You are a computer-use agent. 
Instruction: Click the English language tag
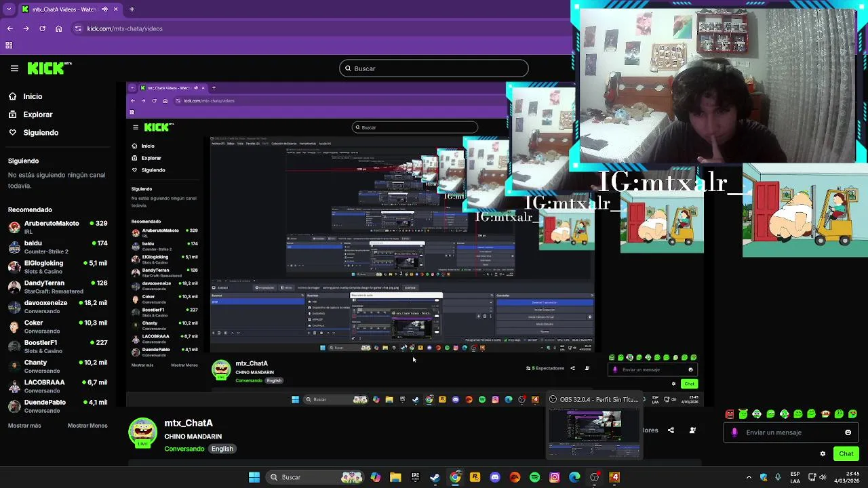tap(222, 449)
